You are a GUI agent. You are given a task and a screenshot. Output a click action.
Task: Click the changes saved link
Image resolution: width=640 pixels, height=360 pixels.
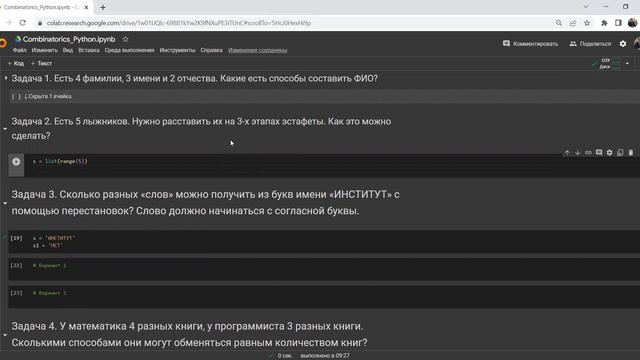(x=258, y=50)
